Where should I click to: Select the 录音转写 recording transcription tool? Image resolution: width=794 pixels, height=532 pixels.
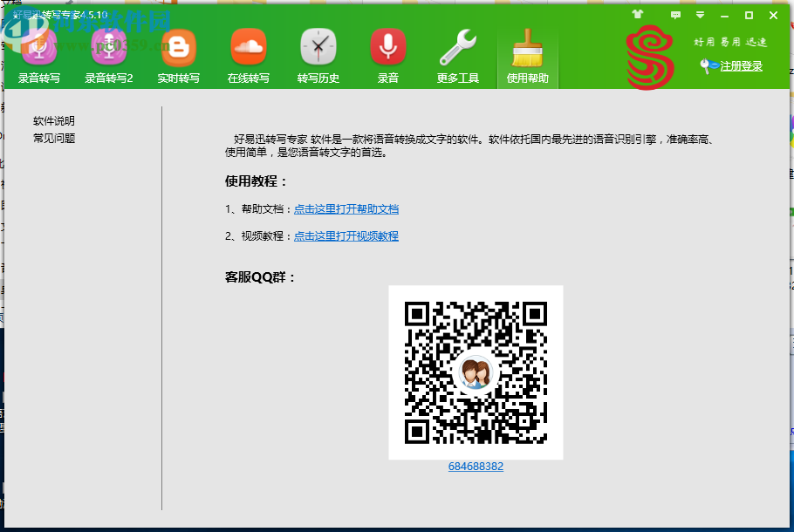(38, 52)
